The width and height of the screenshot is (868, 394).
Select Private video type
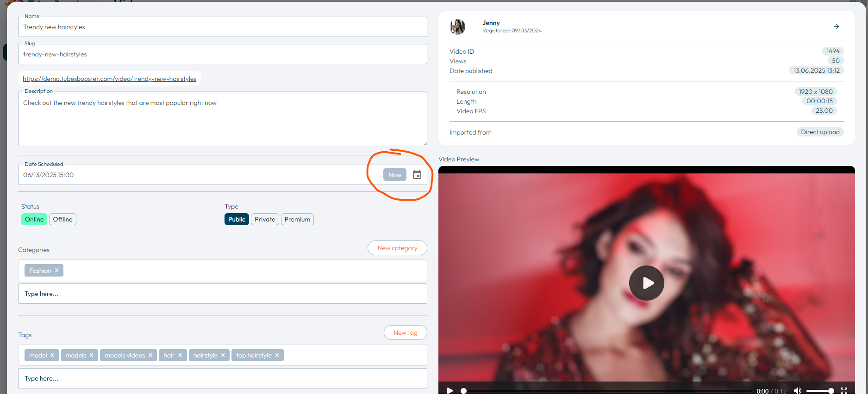click(x=265, y=219)
